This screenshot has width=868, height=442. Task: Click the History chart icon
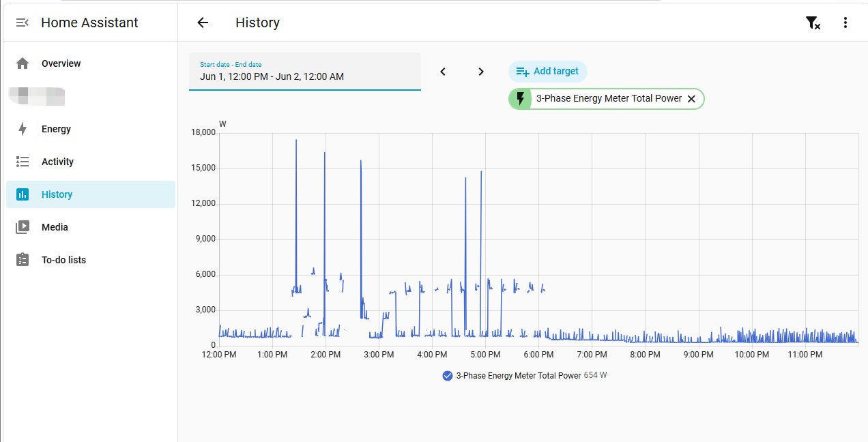(23, 194)
